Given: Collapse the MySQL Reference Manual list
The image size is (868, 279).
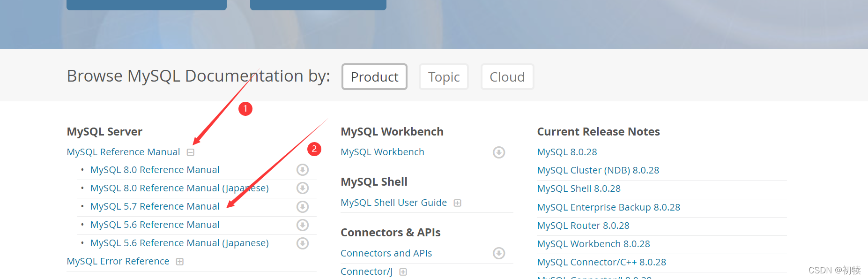Looking at the screenshot, I should pos(191,152).
